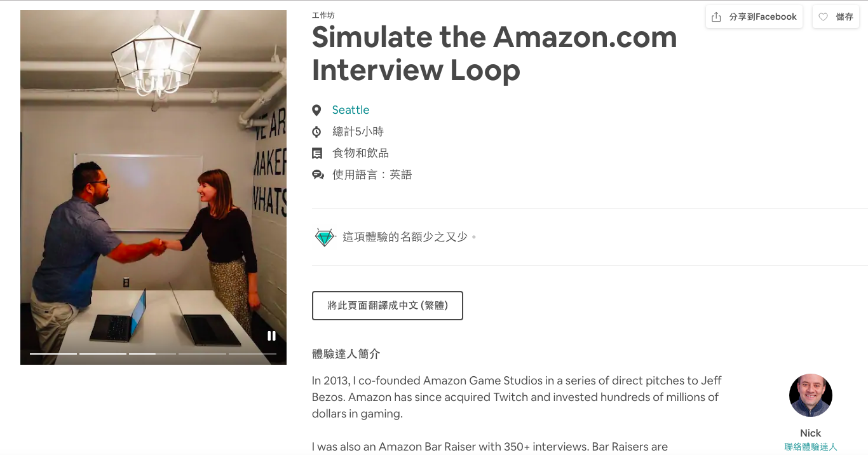The height and width of the screenshot is (455, 868).
Task: Click the heart icon to save
Action: click(823, 17)
